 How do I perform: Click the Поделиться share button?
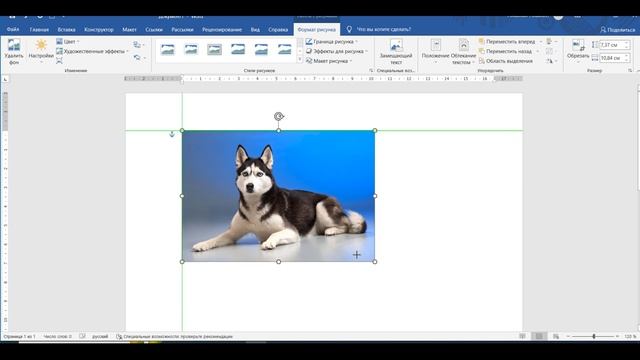point(617,30)
